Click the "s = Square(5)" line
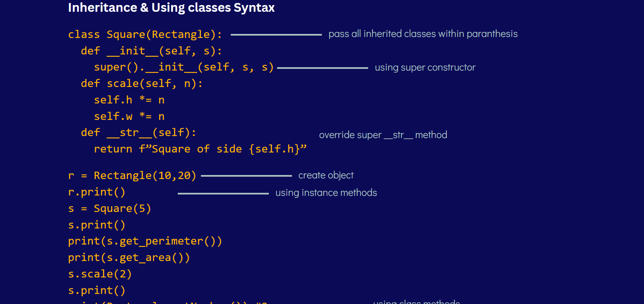Image resolution: width=644 pixels, height=304 pixels. [109, 209]
